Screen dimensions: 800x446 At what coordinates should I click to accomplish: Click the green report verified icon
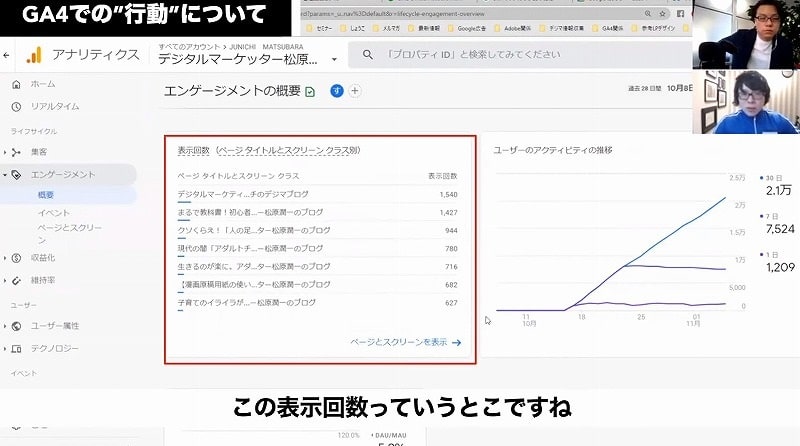pyautogui.click(x=310, y=92)
